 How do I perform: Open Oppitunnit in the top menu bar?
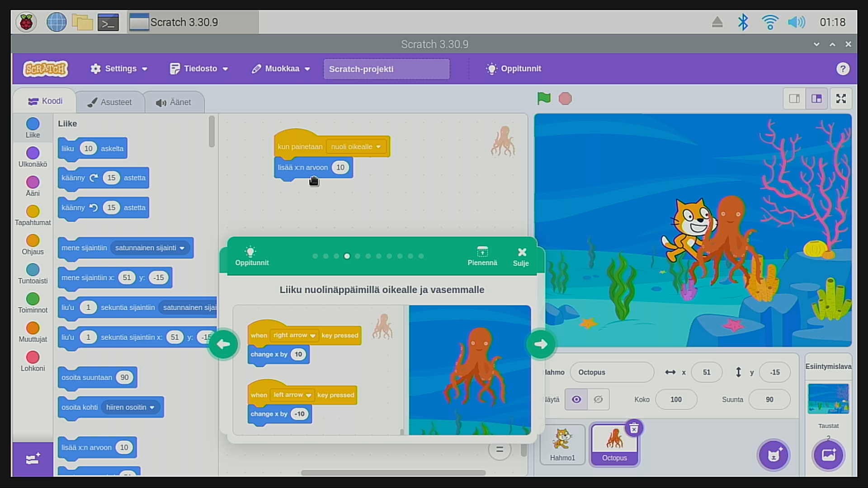point(513,69)
